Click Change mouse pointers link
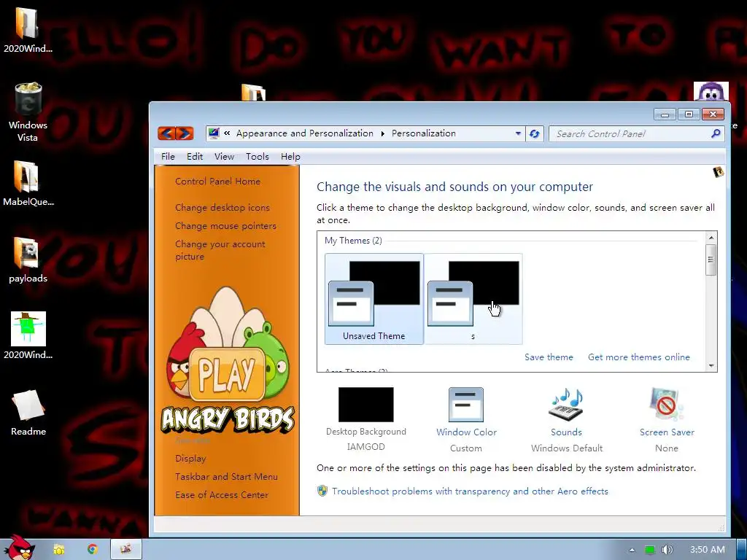Screen dimensions: 747x560 [x=226, y=226]
